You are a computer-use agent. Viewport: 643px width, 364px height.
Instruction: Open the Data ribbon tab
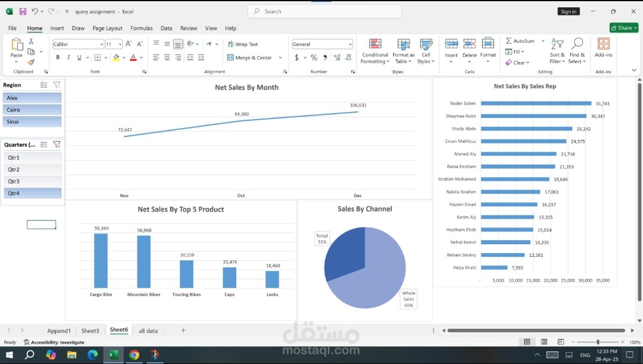[x=166, y=28]
